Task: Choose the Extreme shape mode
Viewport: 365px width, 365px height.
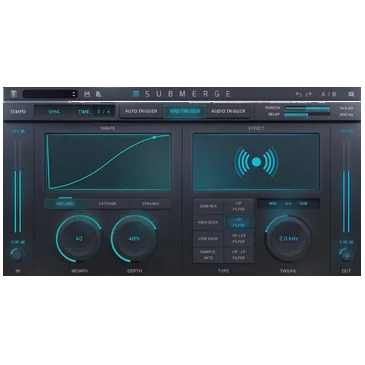Action: (x=108, y=204)
